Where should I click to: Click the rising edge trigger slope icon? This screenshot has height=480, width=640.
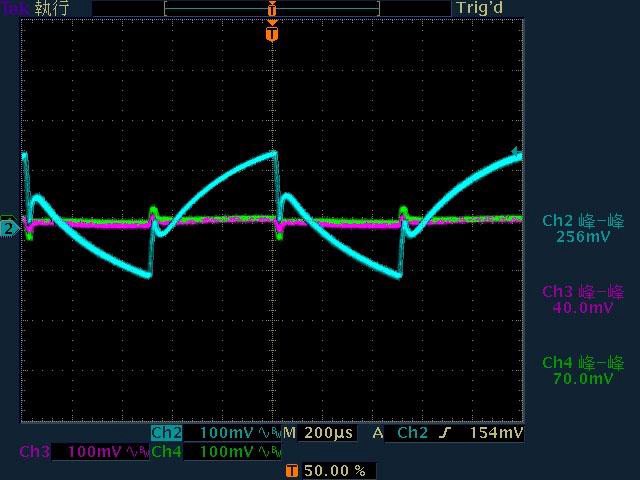(441, 434)
